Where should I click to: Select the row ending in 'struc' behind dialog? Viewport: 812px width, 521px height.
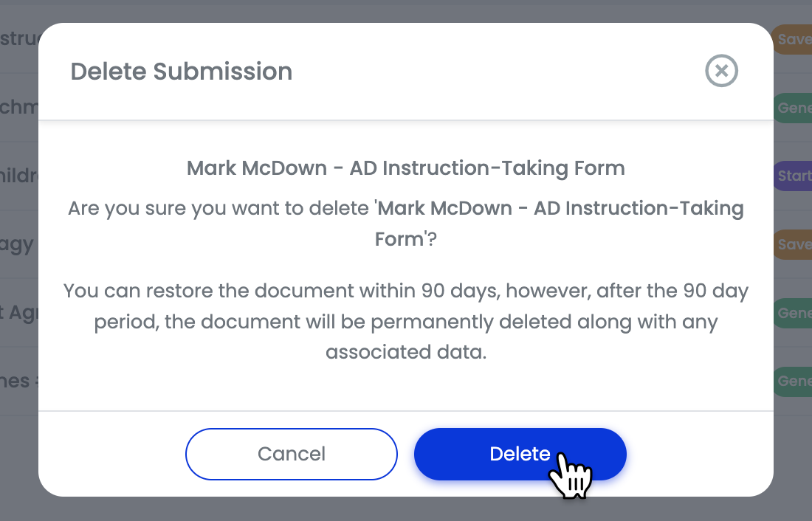16,39
